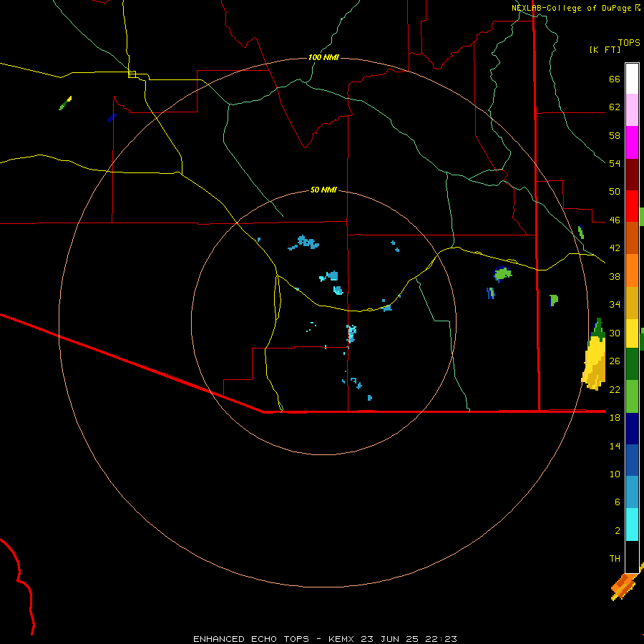
Task: Click the 100 NMI range ring label
Action: coord(323,57)
